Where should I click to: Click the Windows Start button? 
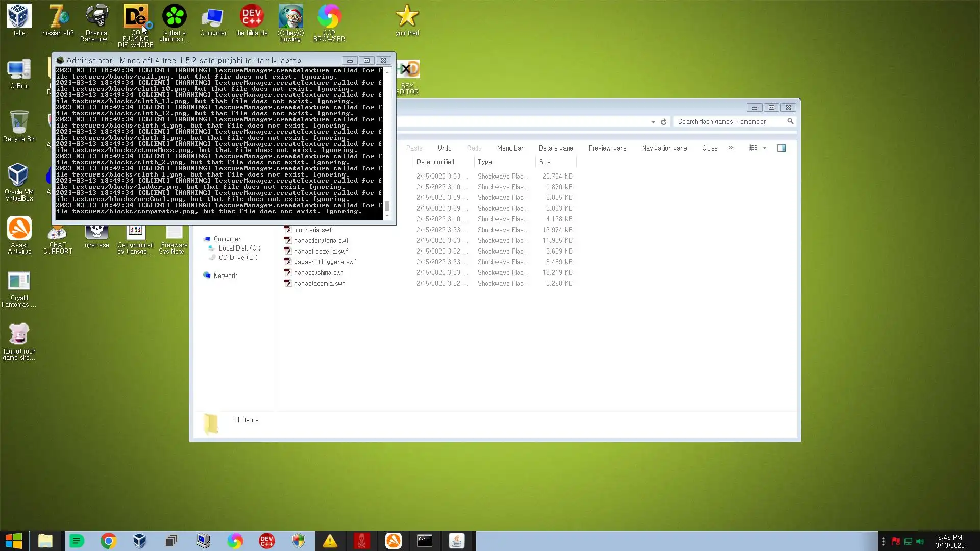pos(14,541)
